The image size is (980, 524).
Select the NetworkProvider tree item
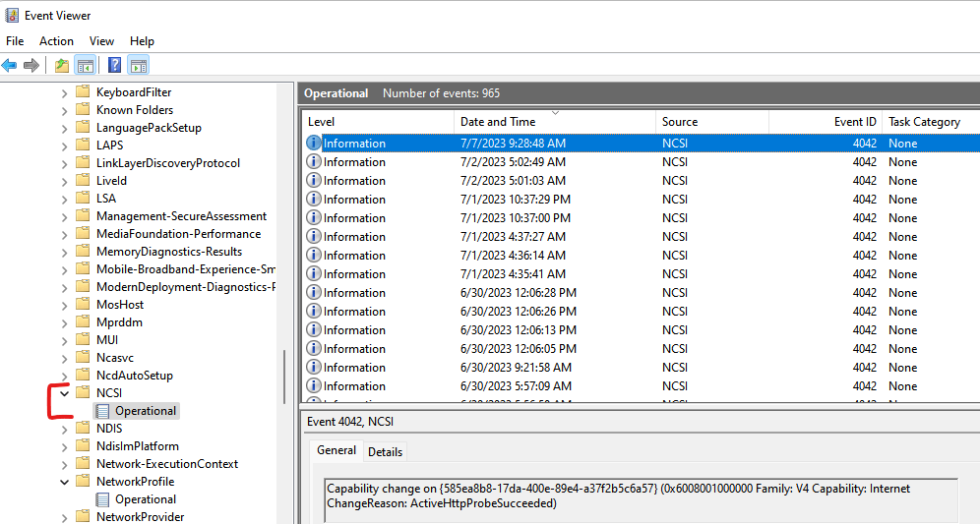click(x=140, y=517)
